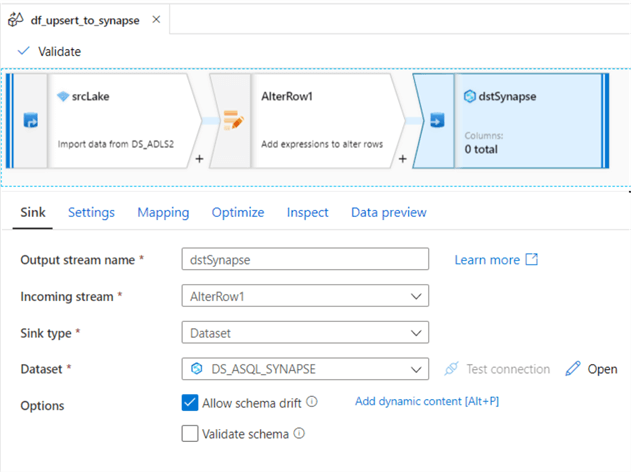This screenshot has height=472, width=631.
Task: Switch to the Sink tab
Action: coord(33,212)
